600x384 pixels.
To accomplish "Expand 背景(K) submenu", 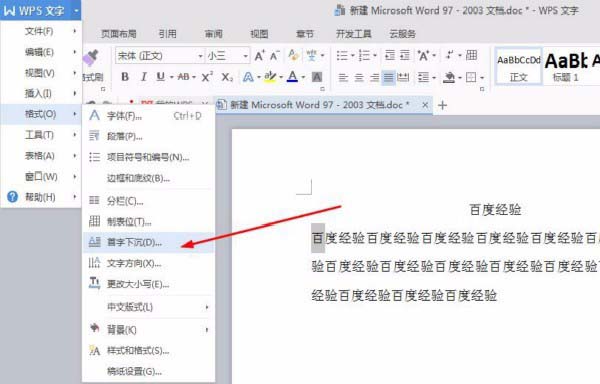I will [x=149, y=330].
